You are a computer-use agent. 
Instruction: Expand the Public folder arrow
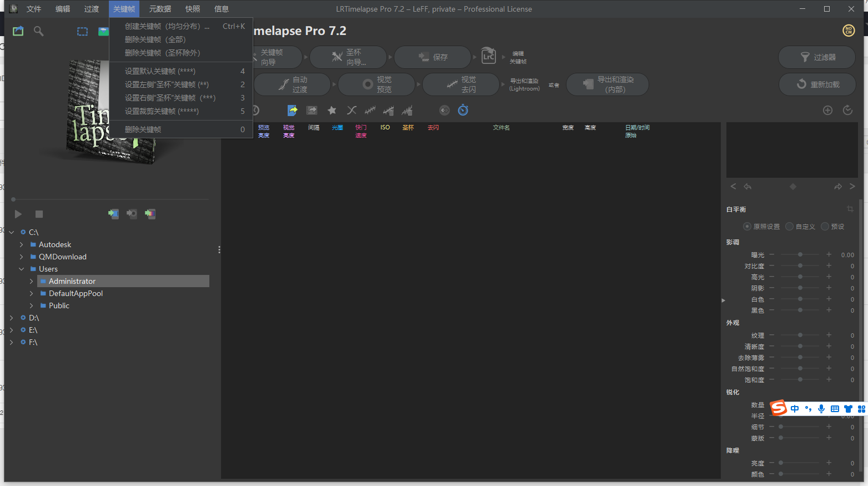(x=32, y=305)
